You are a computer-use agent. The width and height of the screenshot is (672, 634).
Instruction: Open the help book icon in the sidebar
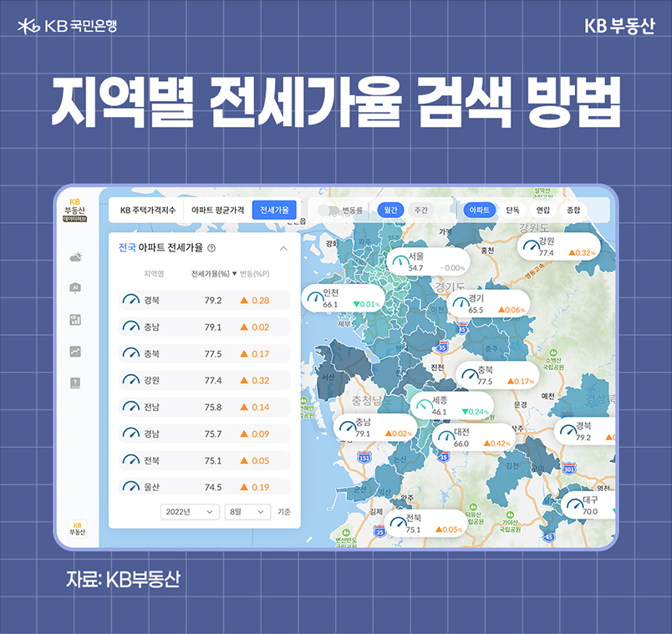pyautogui.click(x=75, y=383)
